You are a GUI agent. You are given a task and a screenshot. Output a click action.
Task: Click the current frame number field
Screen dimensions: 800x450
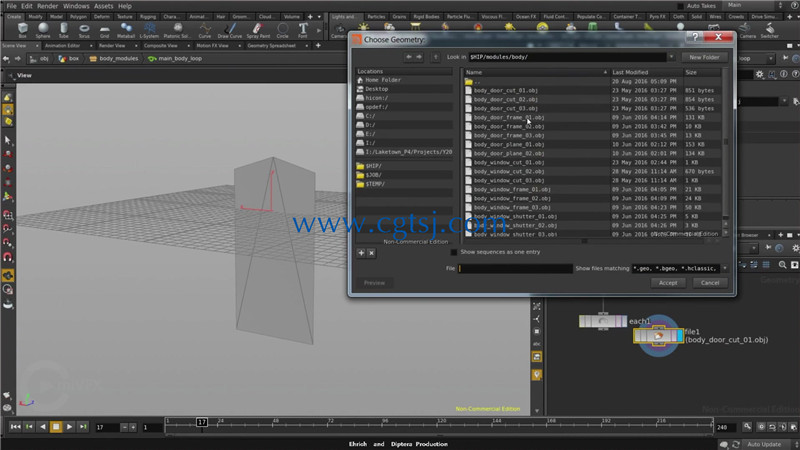click(x=107, y=427)
